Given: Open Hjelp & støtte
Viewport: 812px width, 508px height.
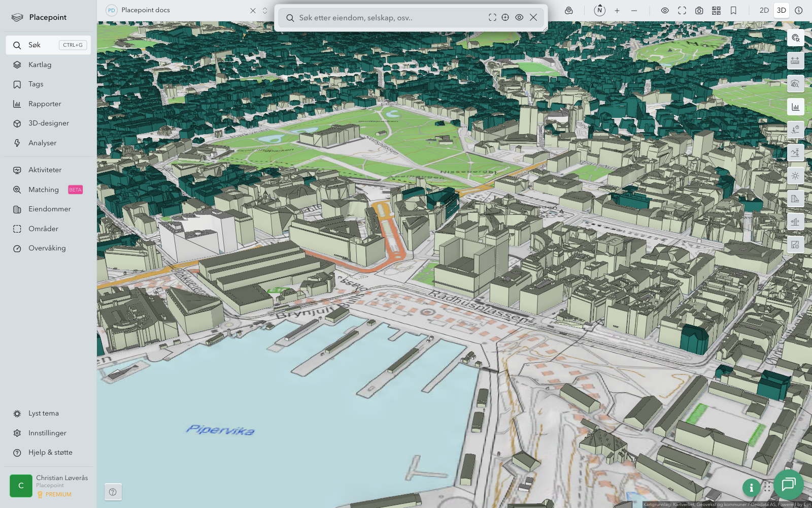Looking at the screenshot, I should (x=50, y=453).
